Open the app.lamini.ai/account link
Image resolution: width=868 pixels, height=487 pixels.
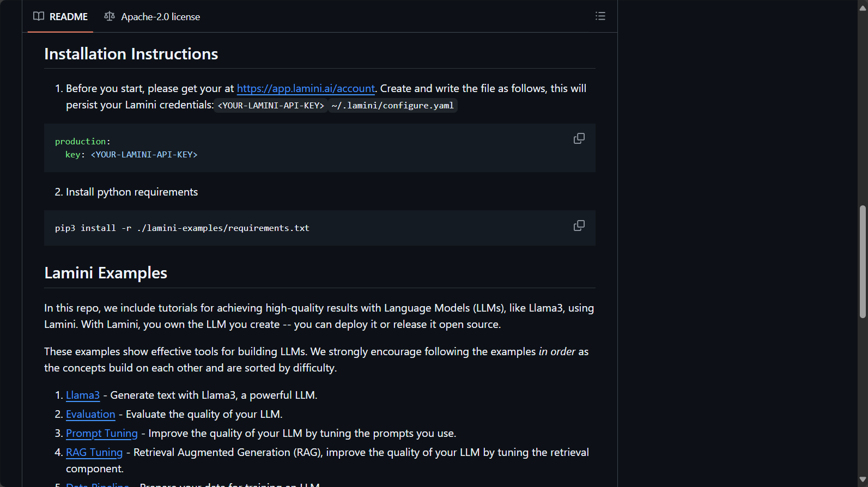[306, 88]
